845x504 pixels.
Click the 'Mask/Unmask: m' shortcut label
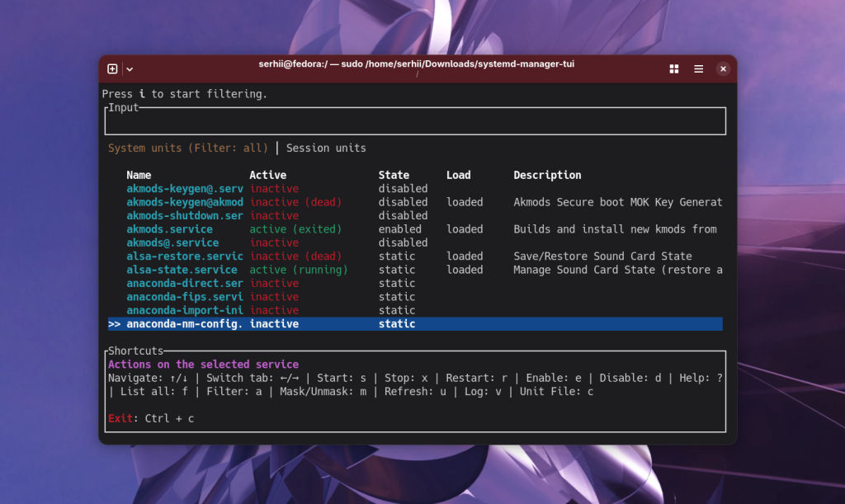click(x=323, y=392)
